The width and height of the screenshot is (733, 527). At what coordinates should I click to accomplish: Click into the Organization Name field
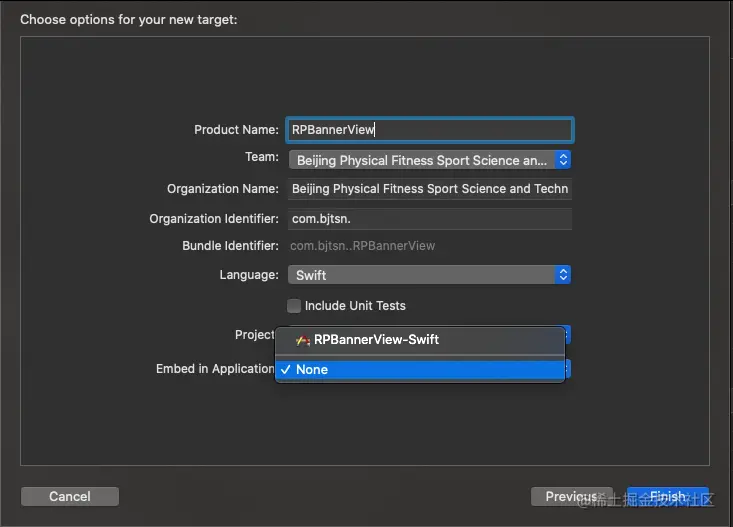click(x=429, y=189)
